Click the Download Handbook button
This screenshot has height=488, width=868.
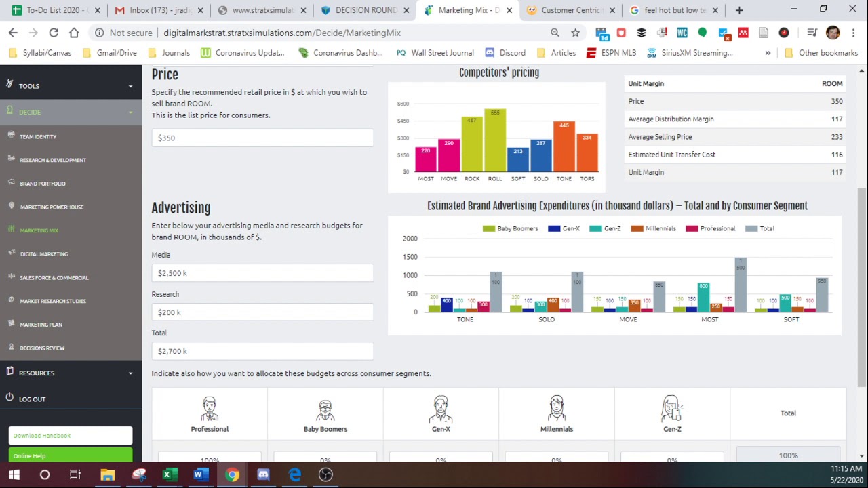(x=71, y=436)
